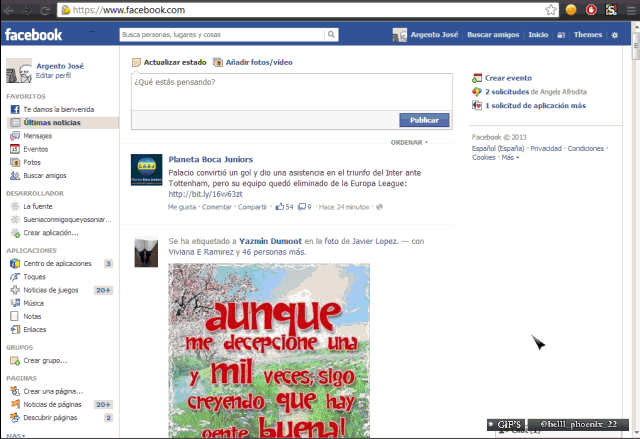Viewport: 640px width, 439px height.
Task: Open the bit.ly/16w63zt link
Action: coord(205,194)
